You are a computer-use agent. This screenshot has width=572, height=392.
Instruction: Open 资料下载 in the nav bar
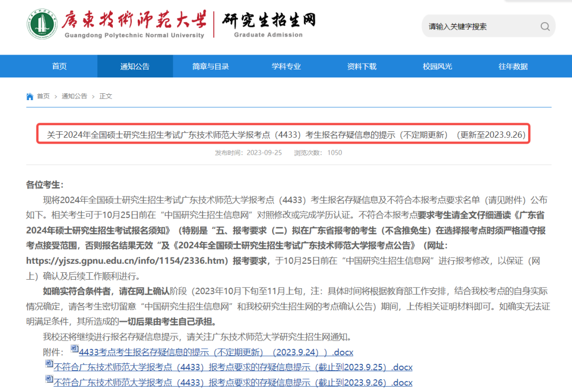click(x=362, y=66)
